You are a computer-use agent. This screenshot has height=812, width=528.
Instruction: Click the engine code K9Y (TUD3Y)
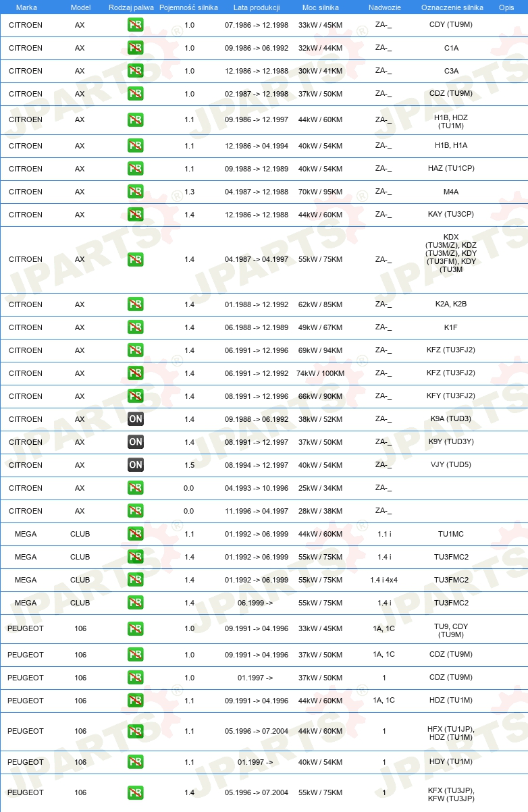[x=451, y=442]
